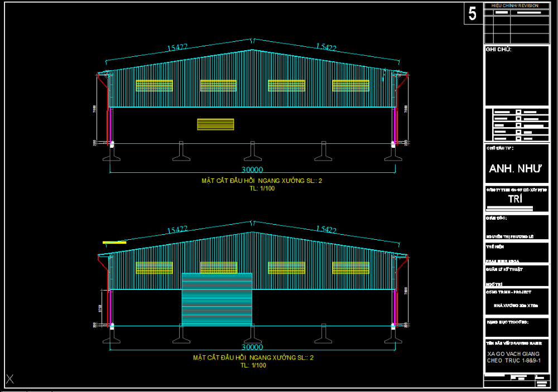Click the NGUYỄN THỊ PHƯƠNG LÊ name
The image size is (558, 392).
click(x=510, y=236)
